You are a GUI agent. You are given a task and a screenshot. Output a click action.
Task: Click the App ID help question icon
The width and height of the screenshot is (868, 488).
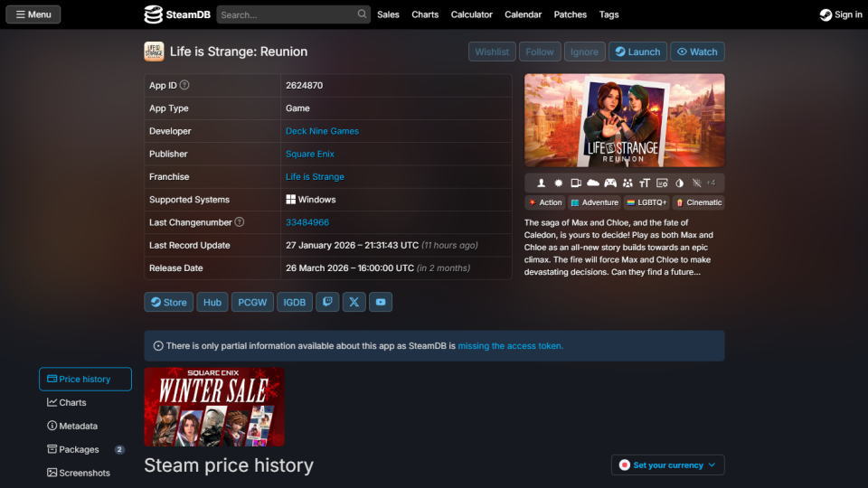click(184, 85)
